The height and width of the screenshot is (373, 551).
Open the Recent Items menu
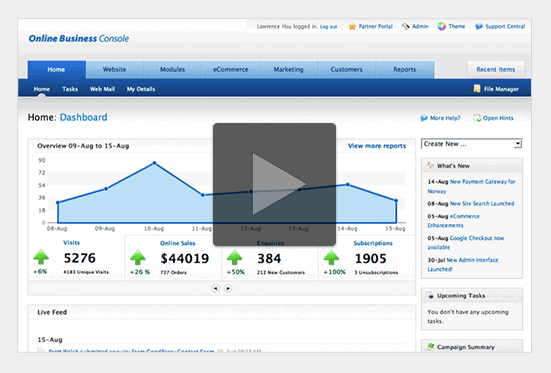(x=495, y=69)
